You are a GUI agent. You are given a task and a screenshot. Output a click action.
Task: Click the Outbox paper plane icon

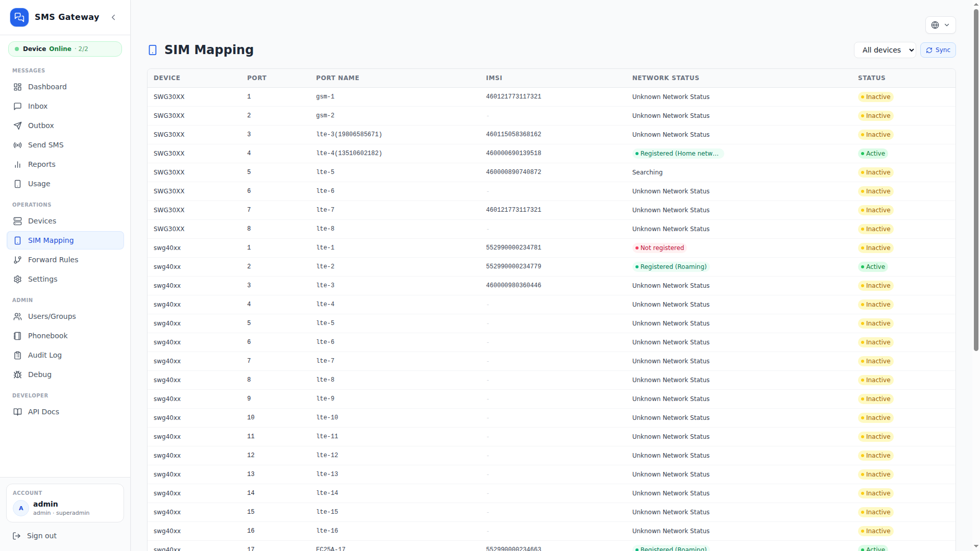click(x=17, y=126)
